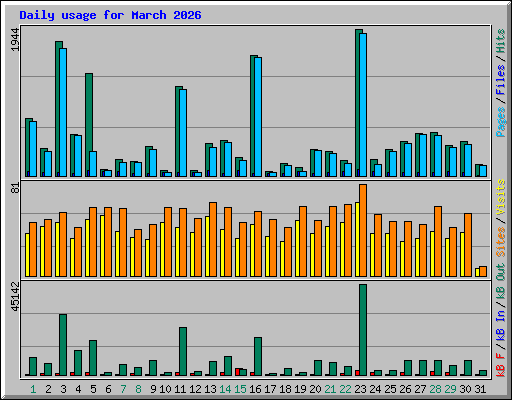Click the orange sites bar for day 19
Image resolution: width=512 pixels, height=400 pixels.
coord(303,241)
